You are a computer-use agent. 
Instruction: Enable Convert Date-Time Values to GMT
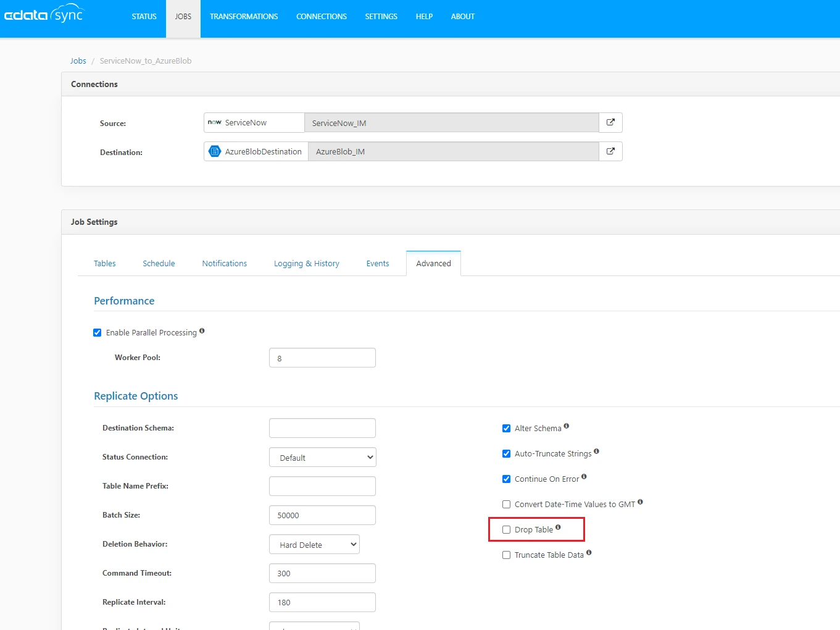(x=507, y=505)
